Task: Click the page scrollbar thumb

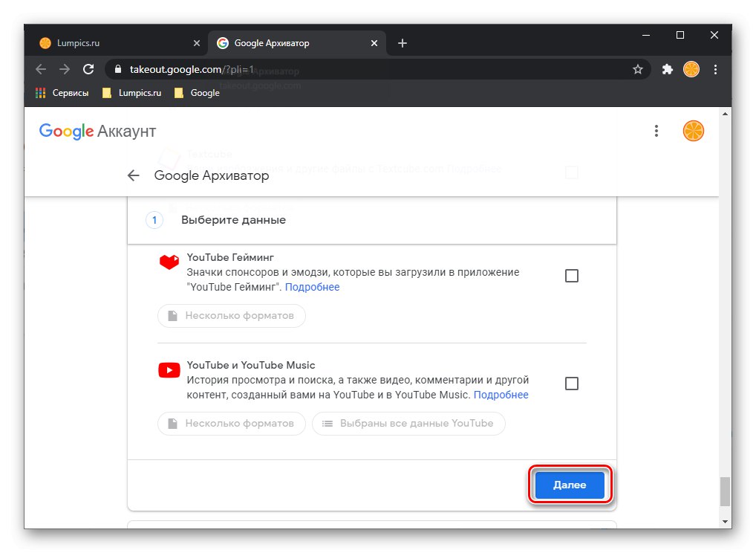Action: [x=725, y=491]
